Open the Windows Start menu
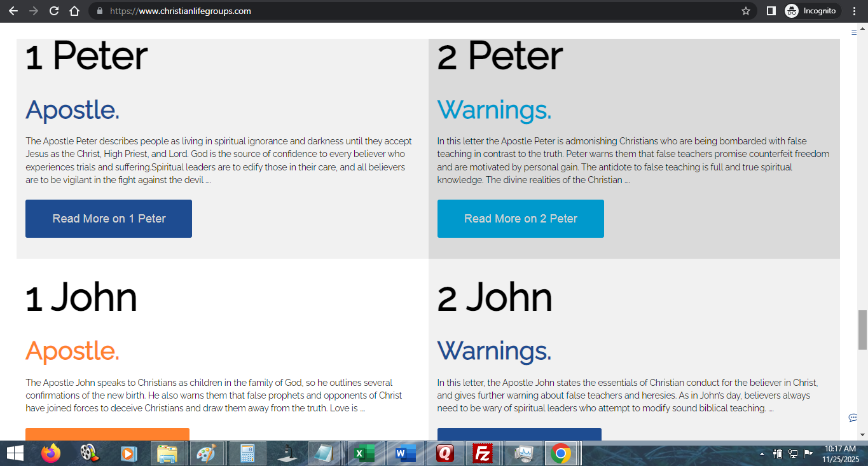The height and width of the screenshot is (466, 868). coord(15,453)
